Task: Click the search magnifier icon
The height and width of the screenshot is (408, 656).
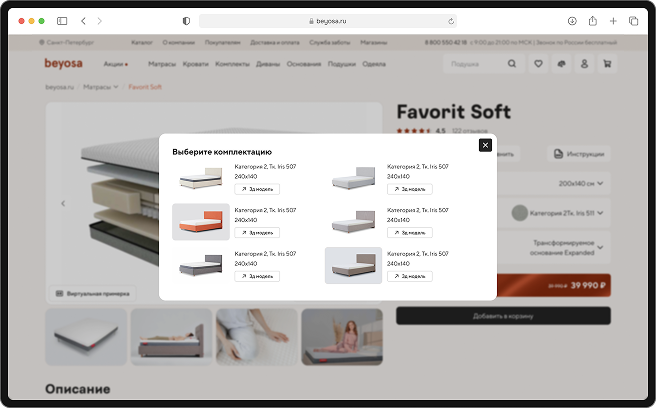Action: [512, 64]
